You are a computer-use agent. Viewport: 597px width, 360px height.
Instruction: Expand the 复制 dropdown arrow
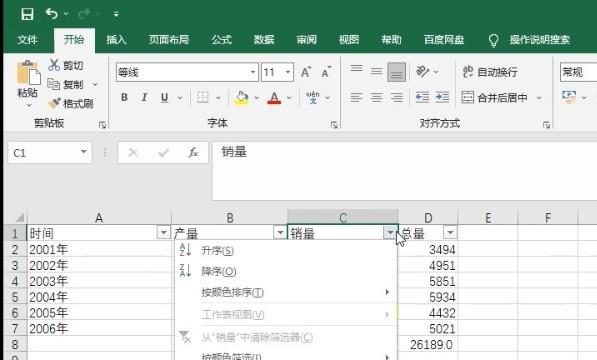95,84
